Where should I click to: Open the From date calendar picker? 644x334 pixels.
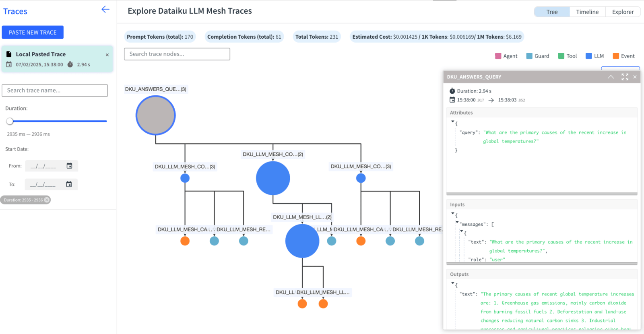tap(69, 166)
